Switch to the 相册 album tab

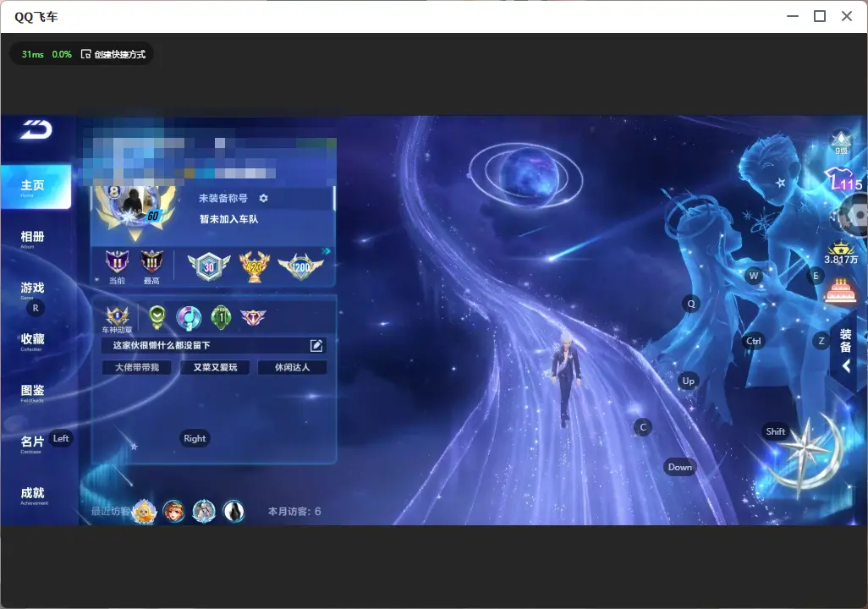[x=33, y=239]
